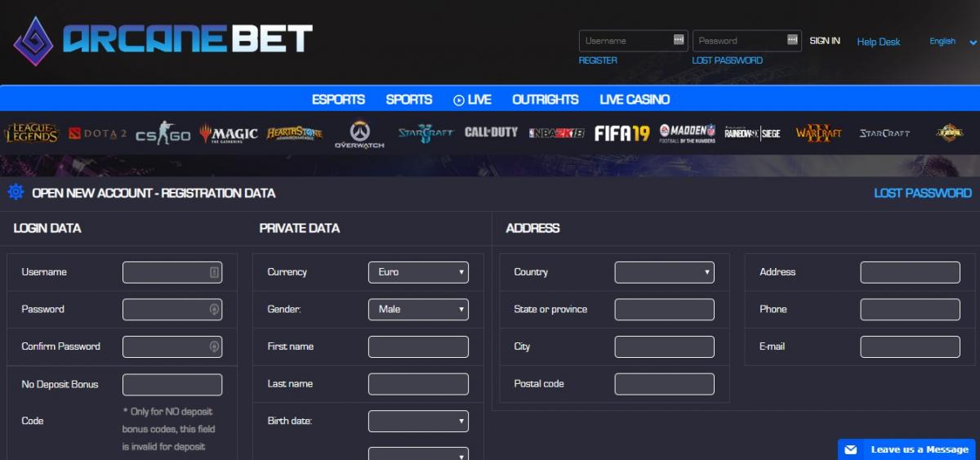
Task: Go to the ESPORTS menu
Action: pyautogui.click(x=338, y=100)
